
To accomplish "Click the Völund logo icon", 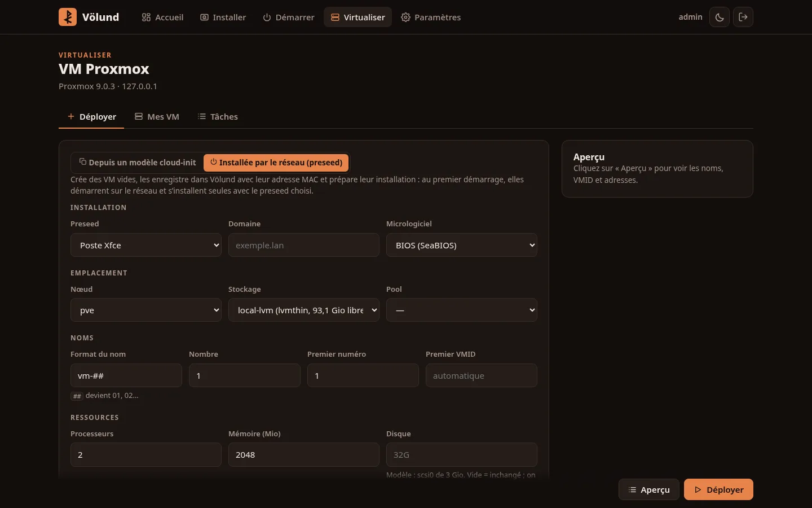I will 68,17.
